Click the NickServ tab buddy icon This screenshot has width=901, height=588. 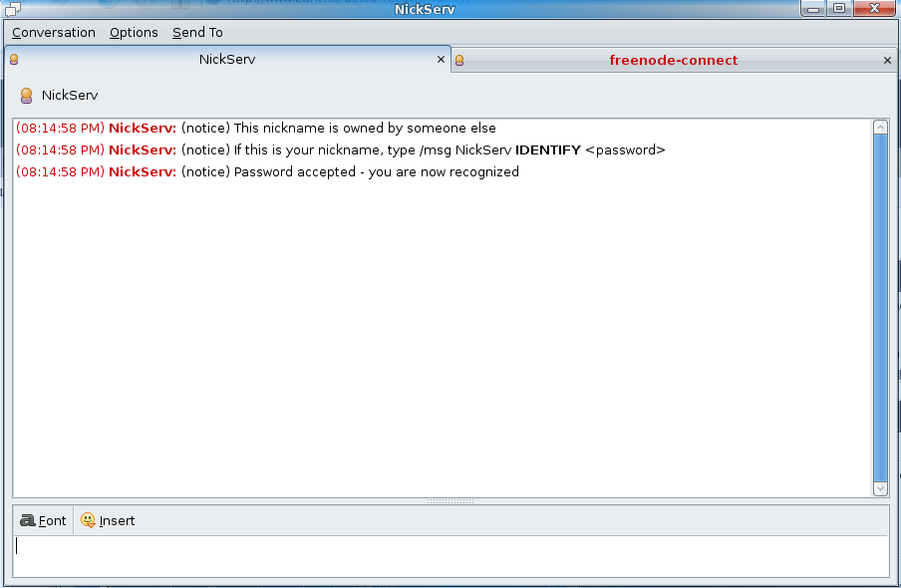(14, 59)
